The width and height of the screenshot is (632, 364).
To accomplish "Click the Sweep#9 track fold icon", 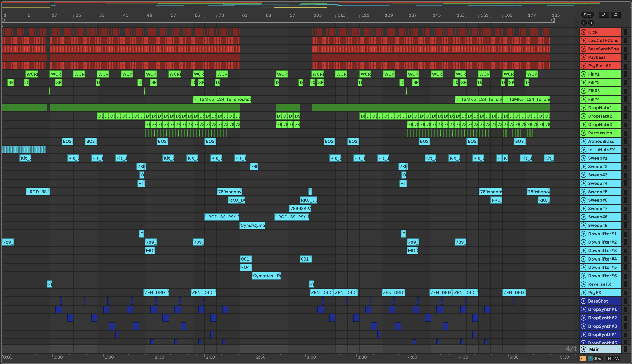I will [584, 225].
